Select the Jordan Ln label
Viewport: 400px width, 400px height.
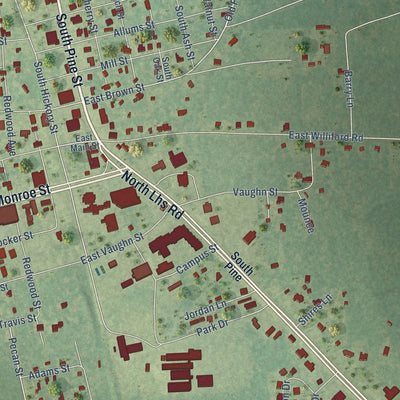[205, 310]
